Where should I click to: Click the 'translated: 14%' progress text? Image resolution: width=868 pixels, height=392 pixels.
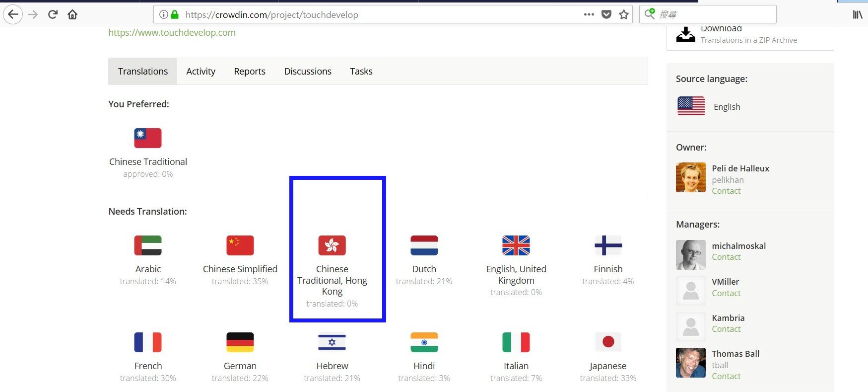point(148,282)
